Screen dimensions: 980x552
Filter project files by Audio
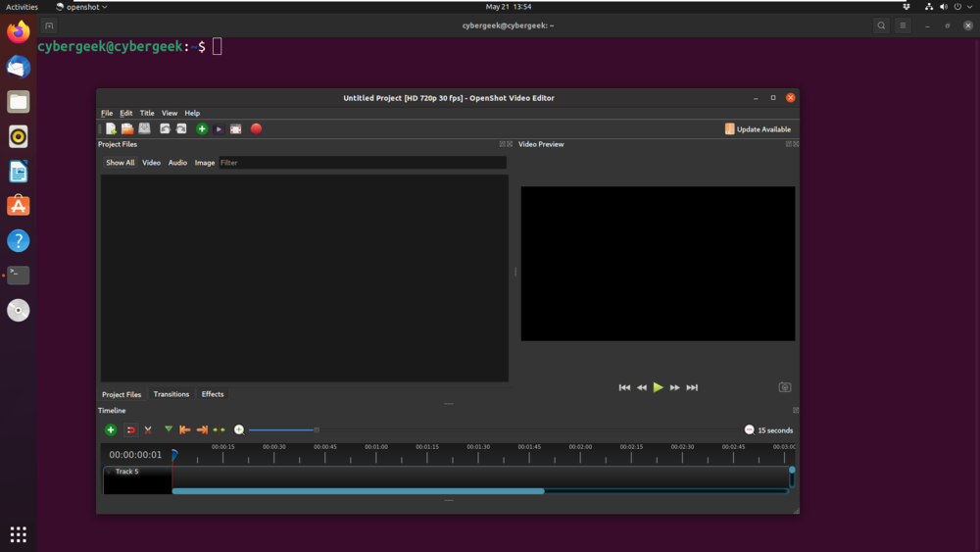[x=177, y=163]
